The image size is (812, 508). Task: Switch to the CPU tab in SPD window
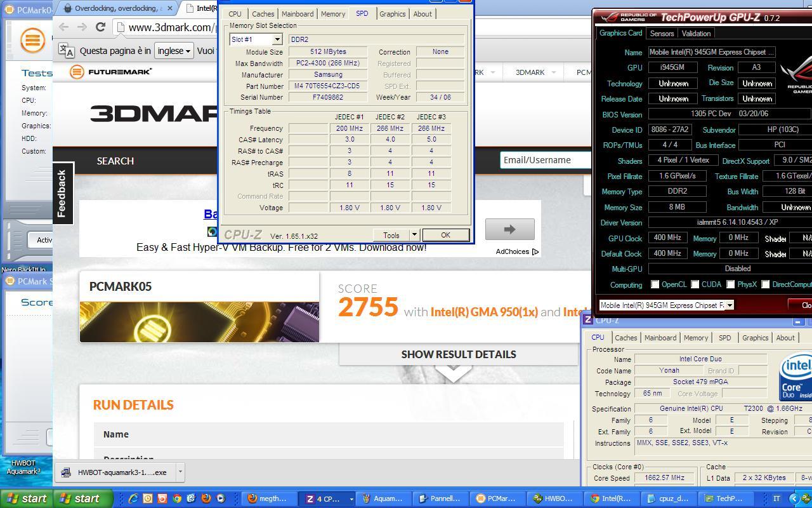coord(235,14)
